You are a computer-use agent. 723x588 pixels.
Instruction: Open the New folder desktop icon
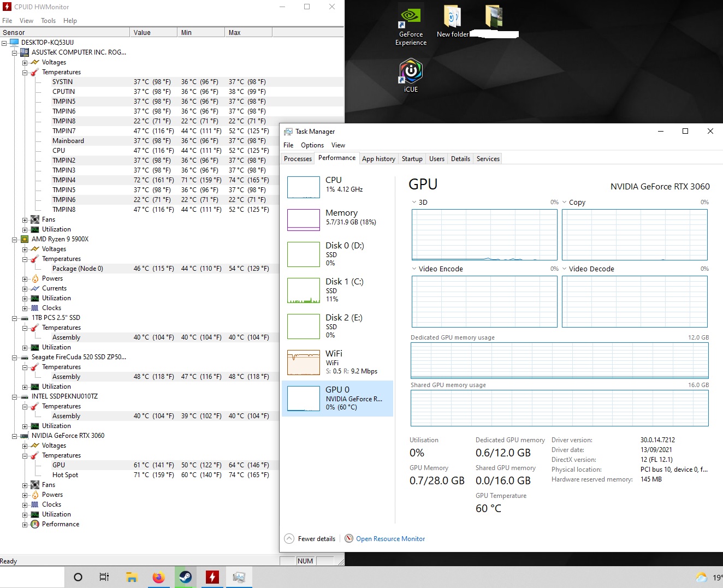pyautogui.click(x=452, y=22)
